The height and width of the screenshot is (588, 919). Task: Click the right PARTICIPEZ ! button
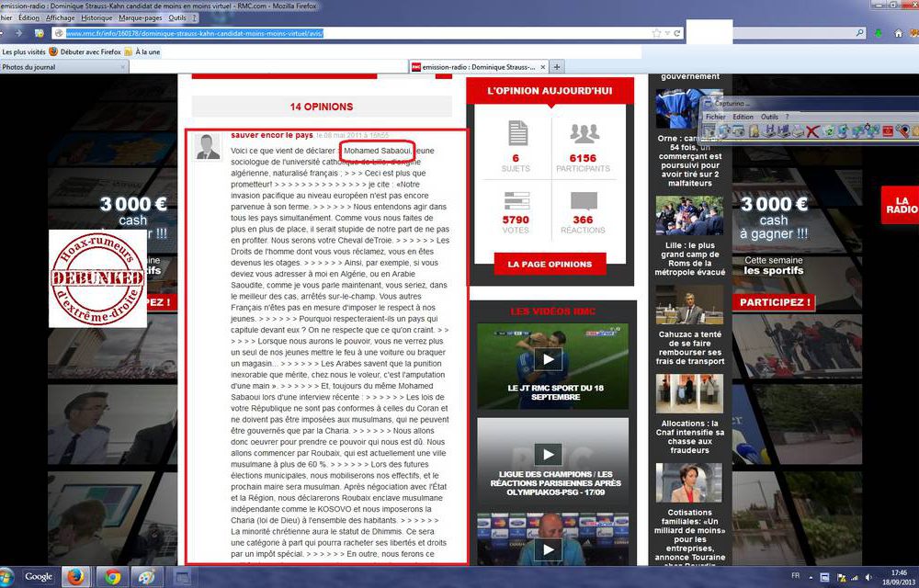coord(774,302)
